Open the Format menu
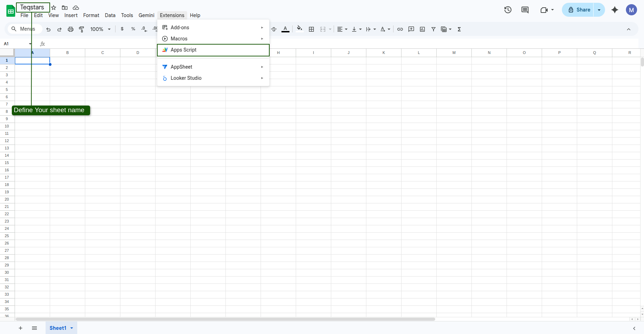This screenshot has width=644, height=334. pos(91,15)
